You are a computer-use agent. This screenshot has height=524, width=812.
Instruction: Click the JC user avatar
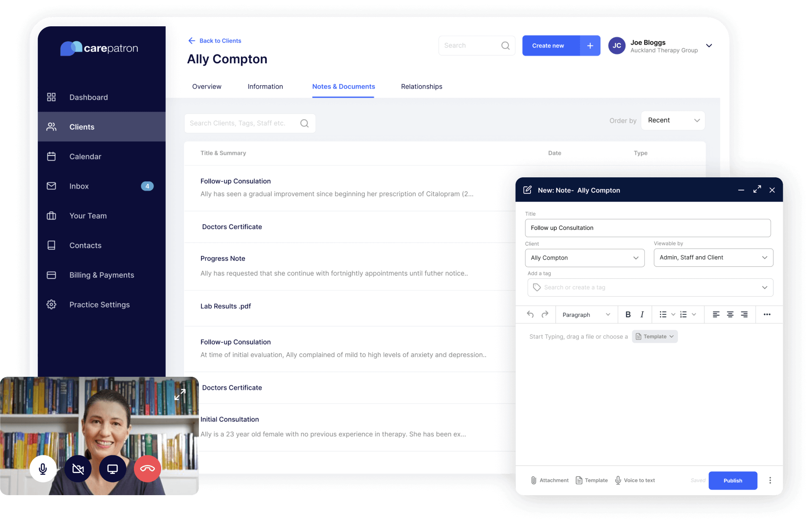point(617,46)
